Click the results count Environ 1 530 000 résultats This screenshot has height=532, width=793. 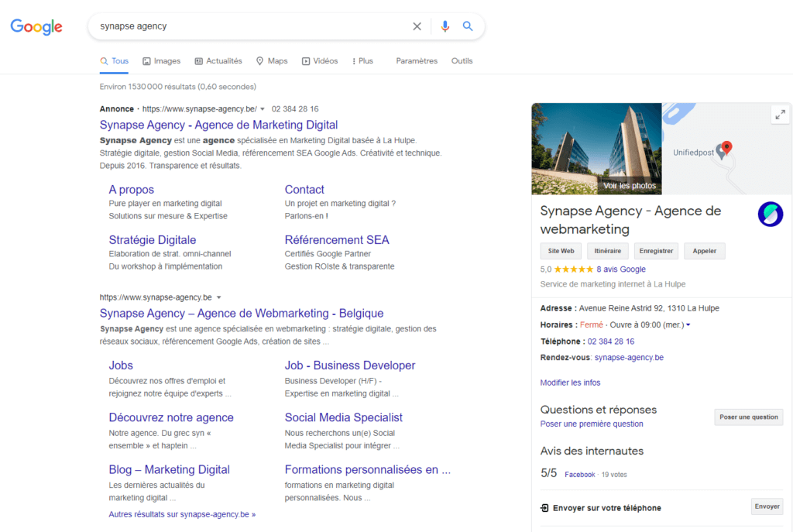[x=178, y=87]
